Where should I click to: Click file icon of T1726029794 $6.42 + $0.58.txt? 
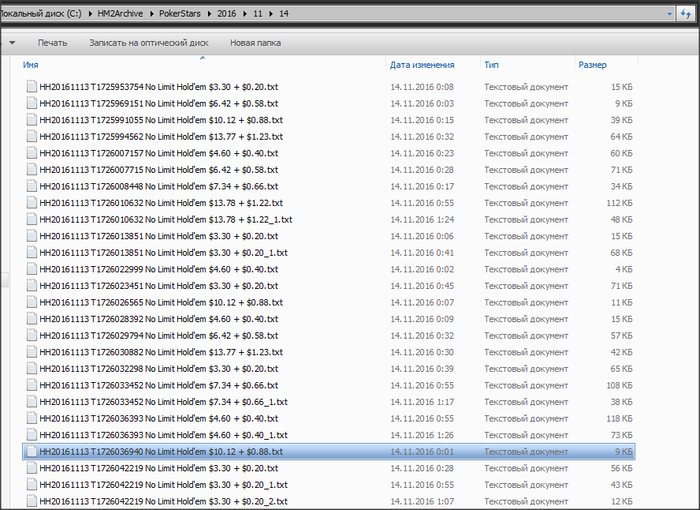31,335
